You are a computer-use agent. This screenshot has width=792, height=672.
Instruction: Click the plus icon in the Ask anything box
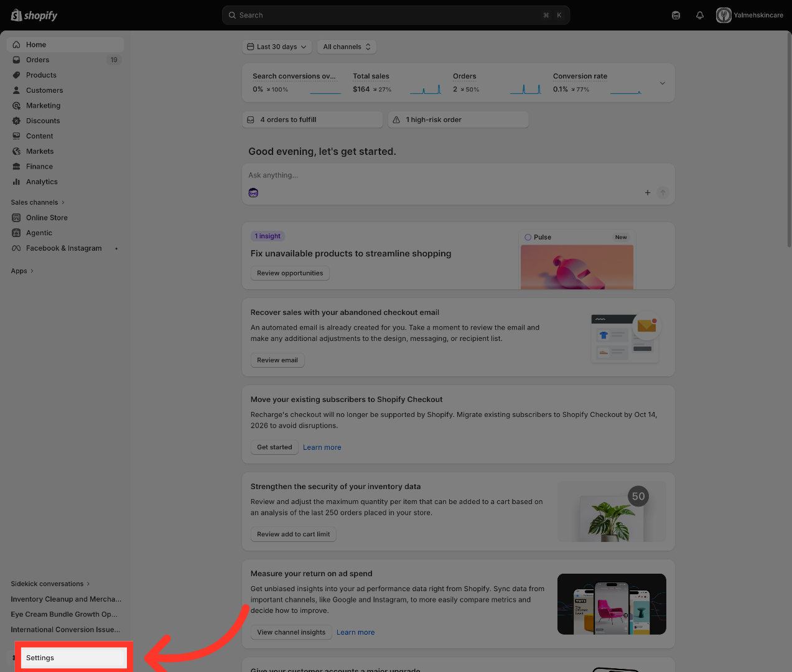[x=648, y=193]
